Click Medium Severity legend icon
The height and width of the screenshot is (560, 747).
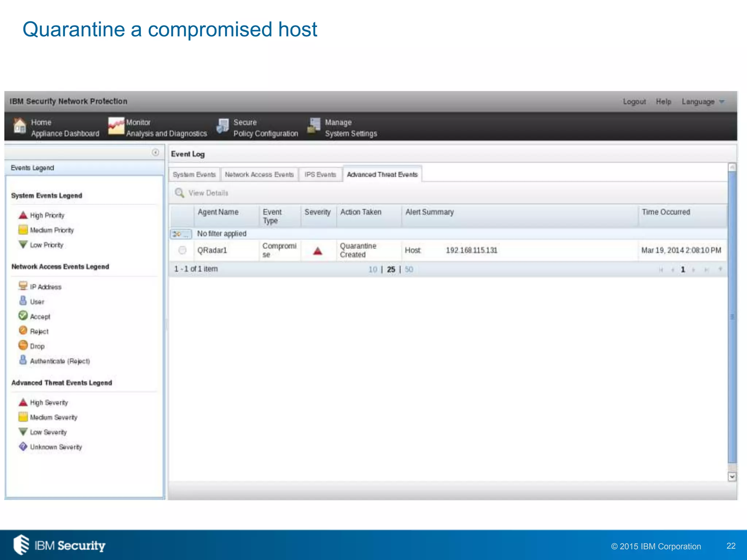pyautogui.click(x=23, y=417)
